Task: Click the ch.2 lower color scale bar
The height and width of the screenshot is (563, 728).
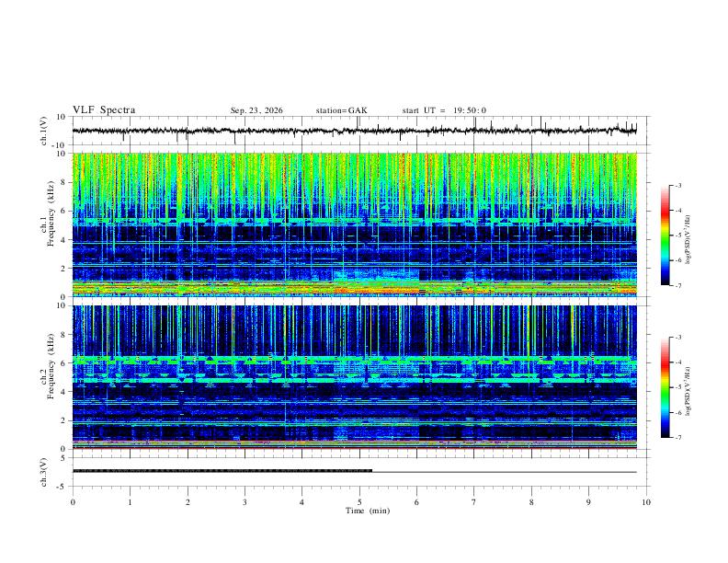Action: 665,387
